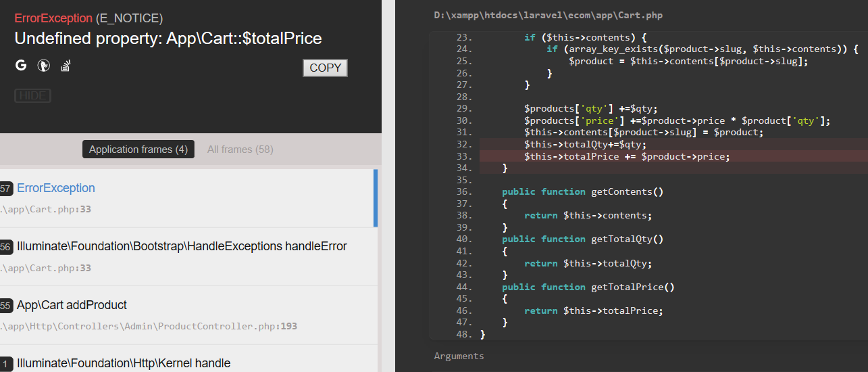Viewport: 868px width, 372px height.
Task: Click the Arguments section label
Action: click(459, 356)
